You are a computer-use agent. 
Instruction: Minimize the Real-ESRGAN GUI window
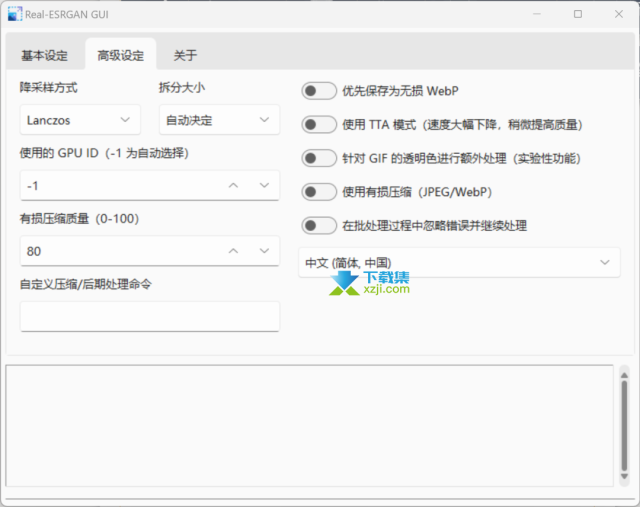point(537,14)
